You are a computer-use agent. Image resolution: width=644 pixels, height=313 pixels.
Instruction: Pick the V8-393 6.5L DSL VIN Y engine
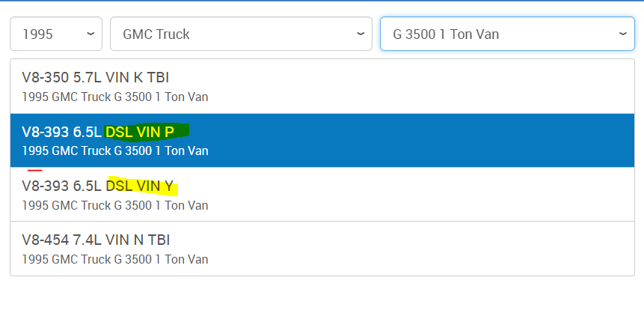point(322,194)
